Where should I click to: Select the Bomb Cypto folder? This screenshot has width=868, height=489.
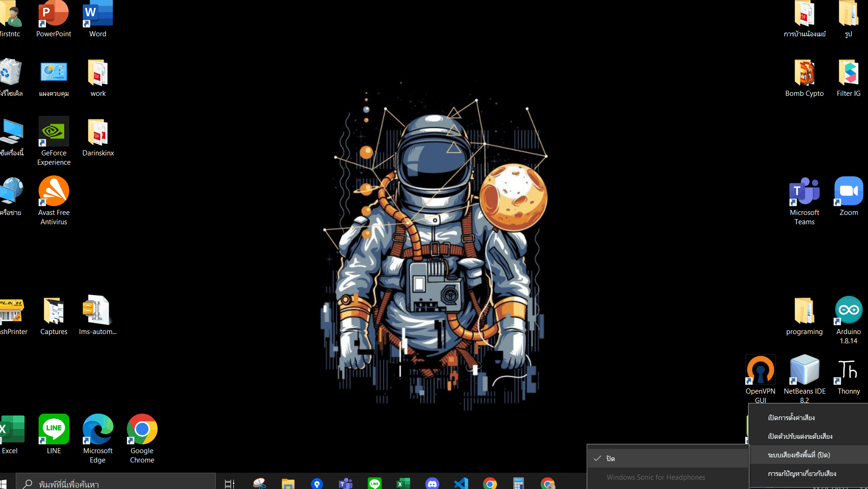[x=804, y=78]
